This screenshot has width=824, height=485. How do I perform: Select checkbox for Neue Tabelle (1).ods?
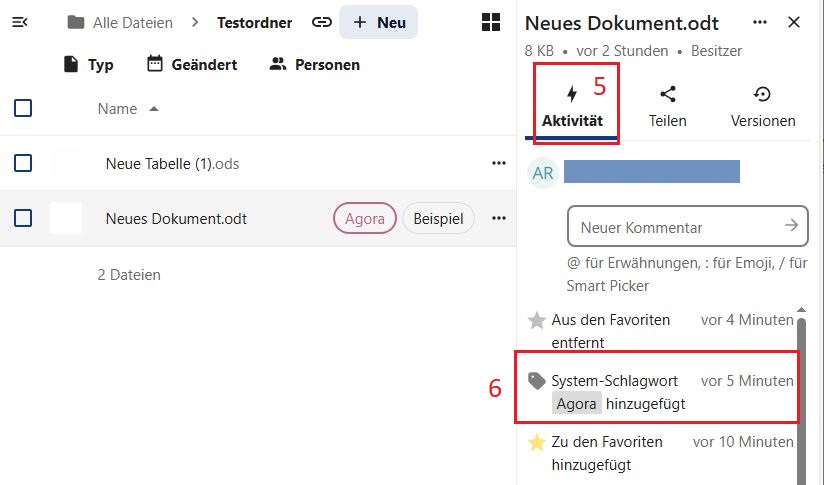[x=23, y=163]
